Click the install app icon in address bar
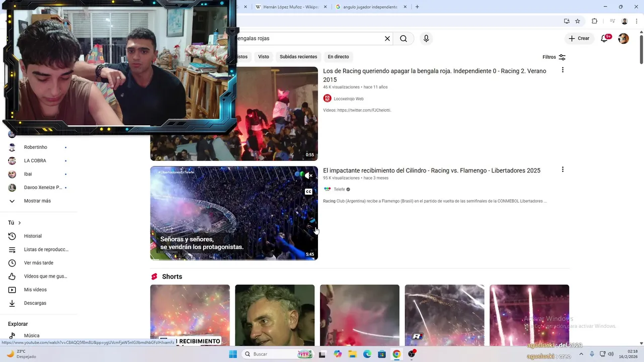Viewport: 644px width, 362px height. point(567,21)
